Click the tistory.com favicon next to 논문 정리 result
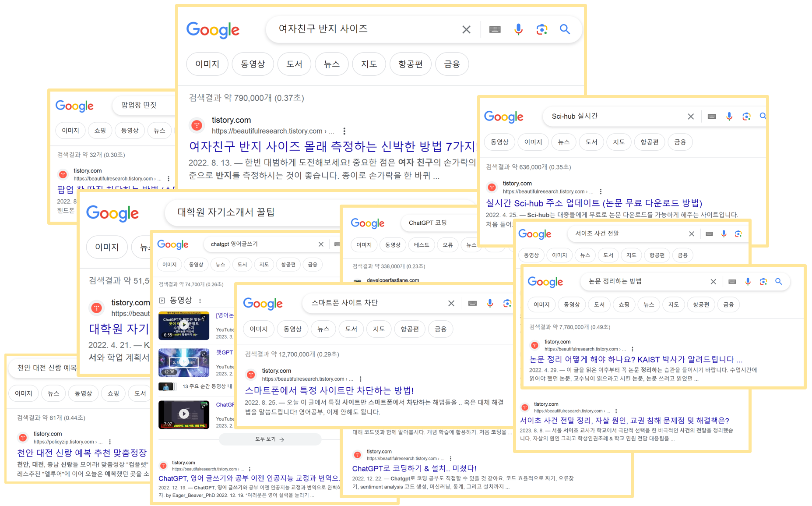 click(x=534, y=345)
